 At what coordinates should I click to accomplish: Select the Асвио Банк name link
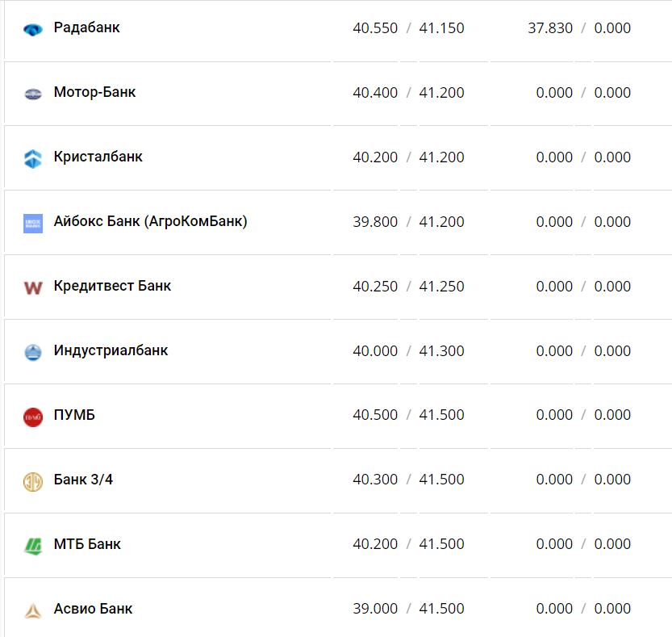pyautogui.click(x=93, y=609)
